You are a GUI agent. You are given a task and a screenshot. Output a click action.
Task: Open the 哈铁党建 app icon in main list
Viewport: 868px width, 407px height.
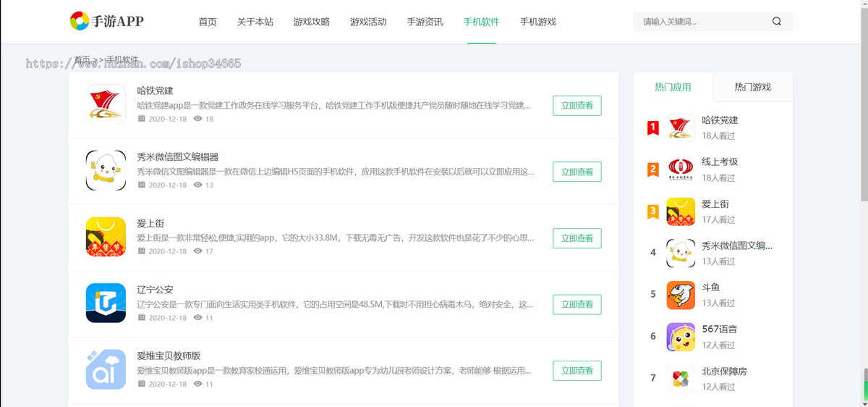[x=106, y=105]
